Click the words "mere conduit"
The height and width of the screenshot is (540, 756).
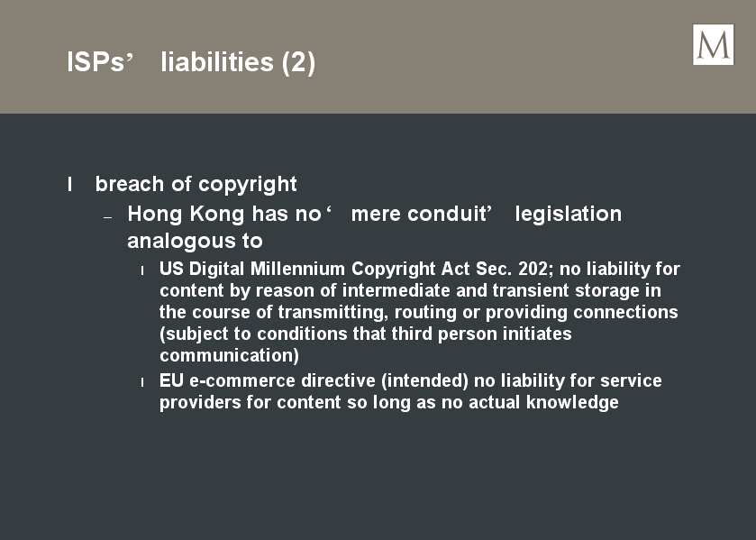[418, 214]
